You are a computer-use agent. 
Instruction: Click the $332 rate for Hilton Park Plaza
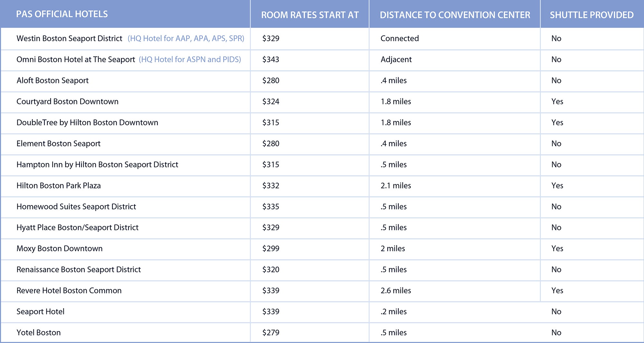click(270, 186)
